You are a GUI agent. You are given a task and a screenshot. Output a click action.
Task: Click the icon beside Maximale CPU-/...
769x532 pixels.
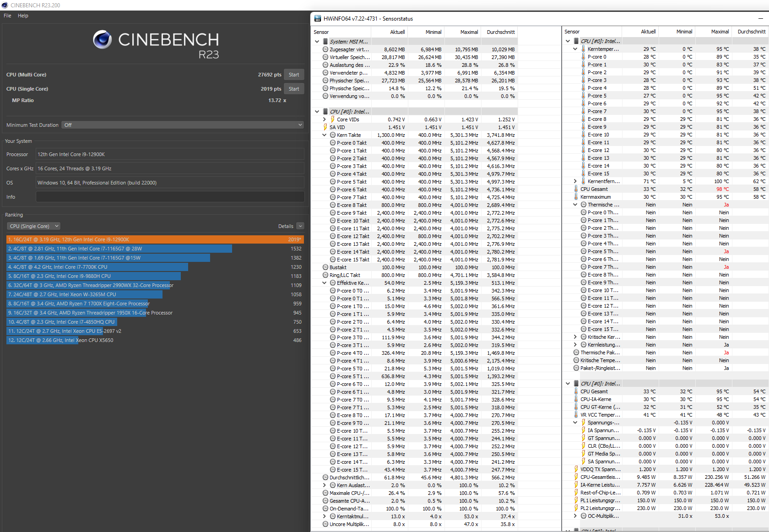click(x=325, y=493)
